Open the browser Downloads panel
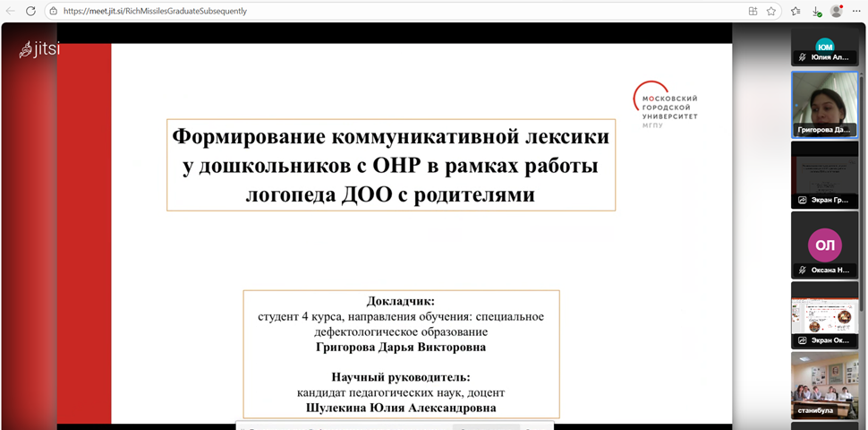868x430 pixels. point(816,11)
